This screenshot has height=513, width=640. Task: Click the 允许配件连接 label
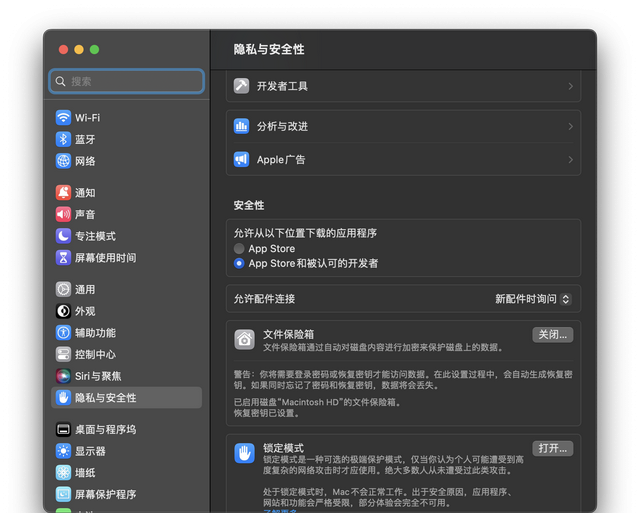tap(264, 299)
